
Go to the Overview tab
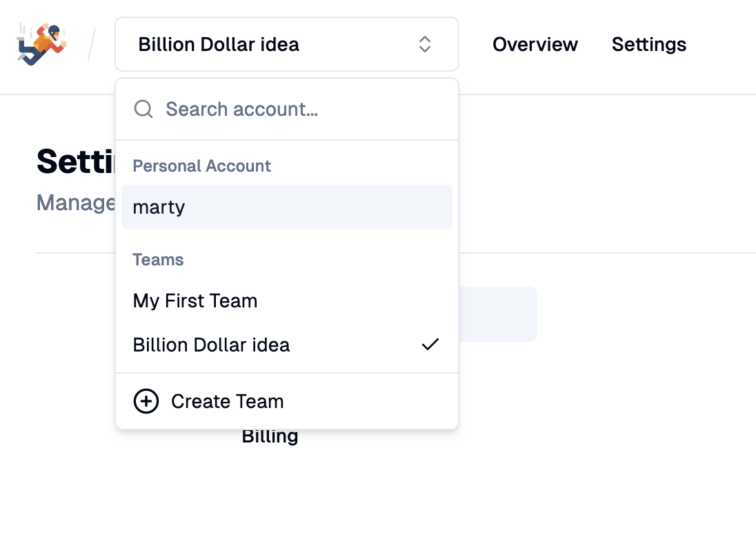point(535,44)
